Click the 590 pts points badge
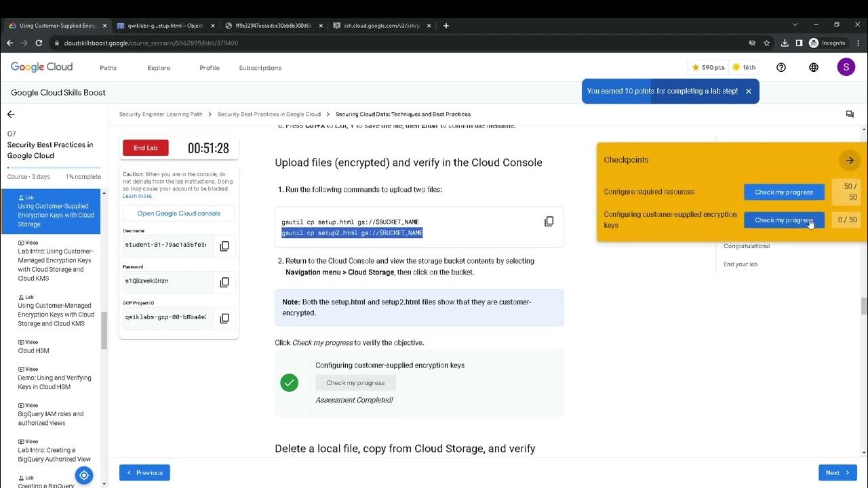 click(708, 67)
